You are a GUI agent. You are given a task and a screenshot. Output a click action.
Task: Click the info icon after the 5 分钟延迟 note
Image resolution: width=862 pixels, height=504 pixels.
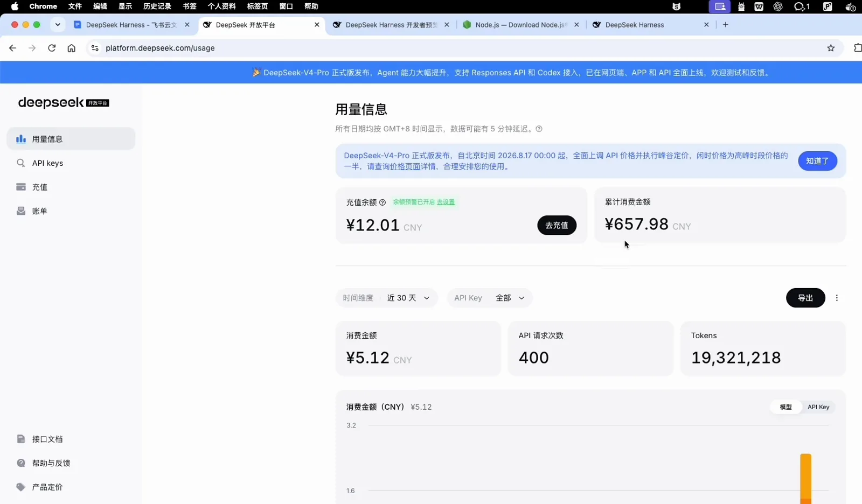tap(539, 129)
